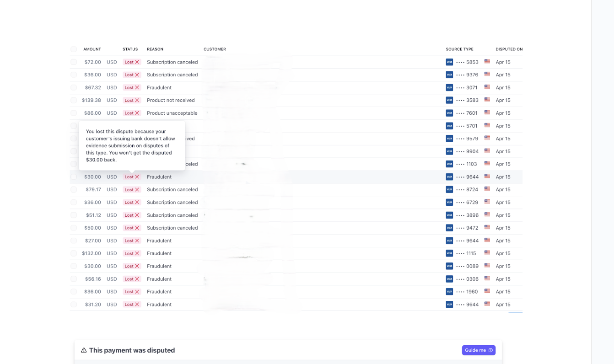Screen dimensions: 614x364
Task: Click the Disputed On column header
Action: click(509, 49)
